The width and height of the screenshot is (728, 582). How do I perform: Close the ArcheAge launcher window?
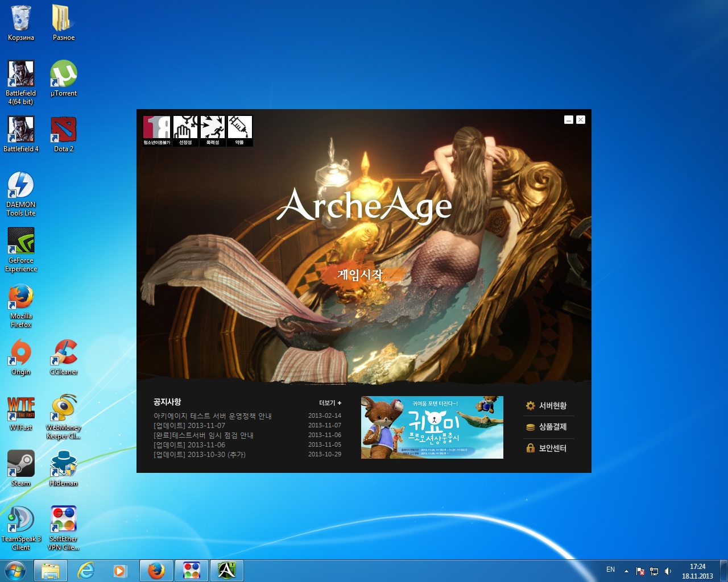(581, 120)
